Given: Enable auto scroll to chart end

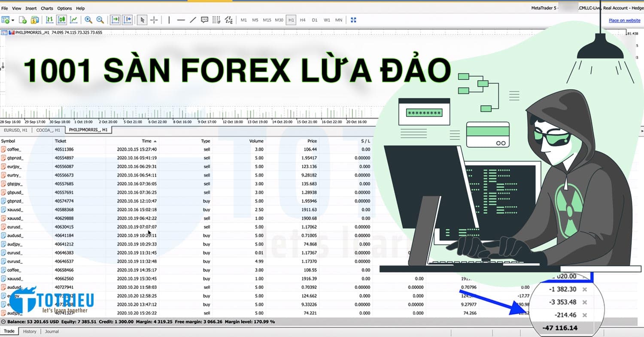Looking at the screenshot, I should [x=115, y=20].
